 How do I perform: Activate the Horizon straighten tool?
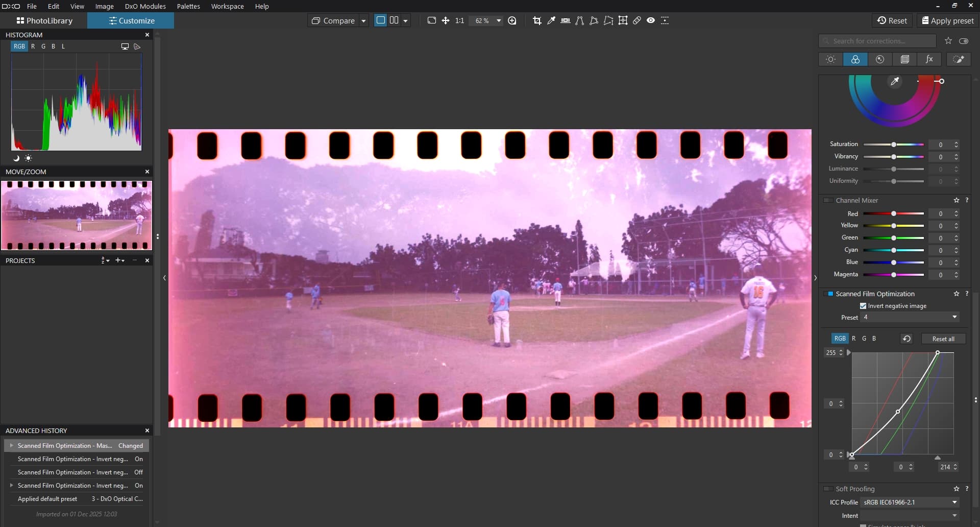pos(566,20)
